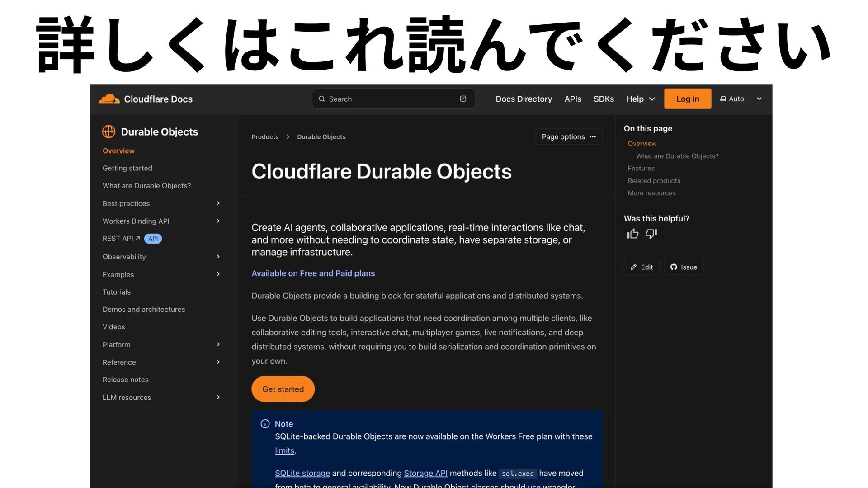Select Overview in the left sidebar
868x488 pixels.
(x=118, y=151)
